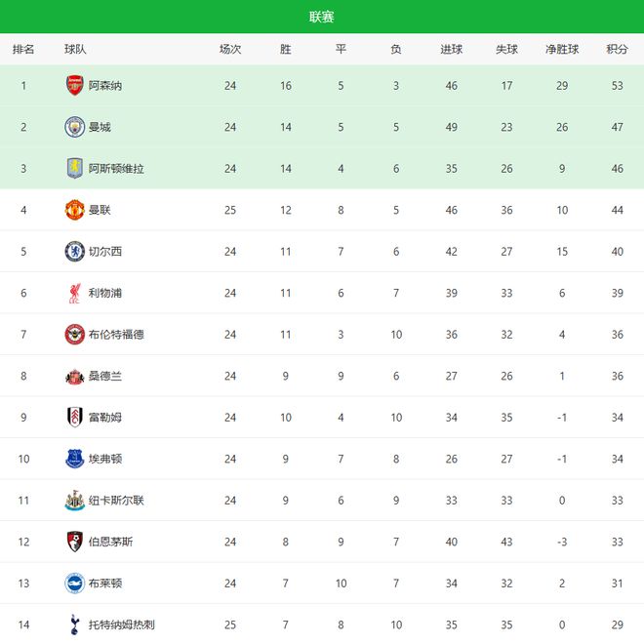
Task: Click the 净胜球 column header
Action: (x=562, y=50)
